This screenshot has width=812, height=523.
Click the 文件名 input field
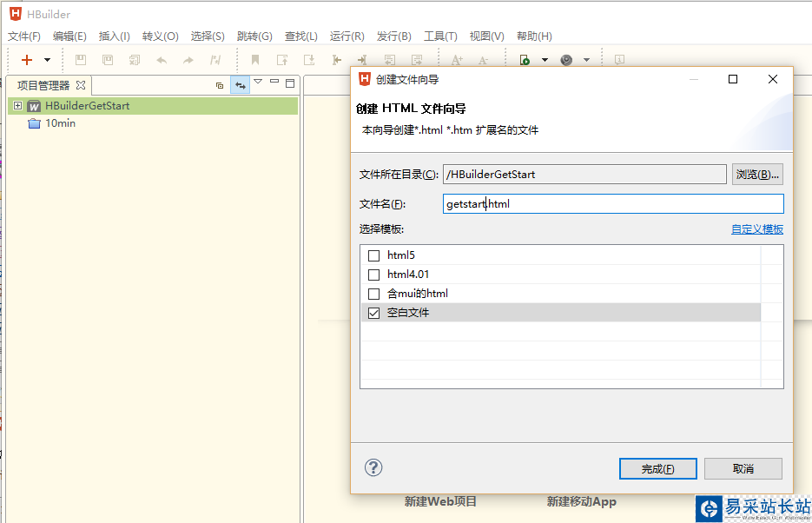point(613,203)
